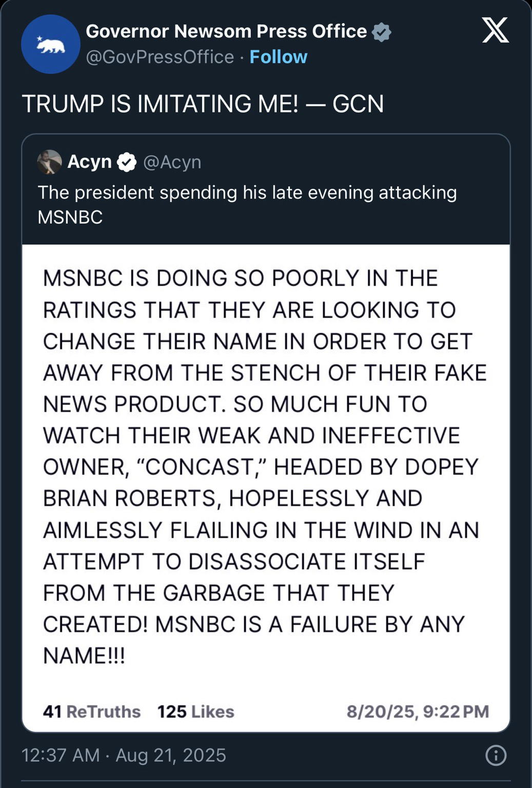Click the Acyn display name
This screenshot has height=788, width=532.
[89, 162]
